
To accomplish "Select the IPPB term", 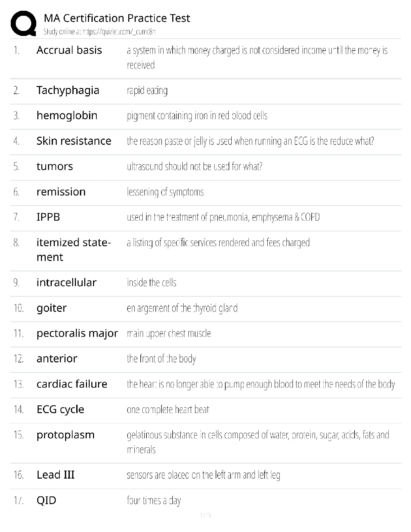I will [48, 217].
